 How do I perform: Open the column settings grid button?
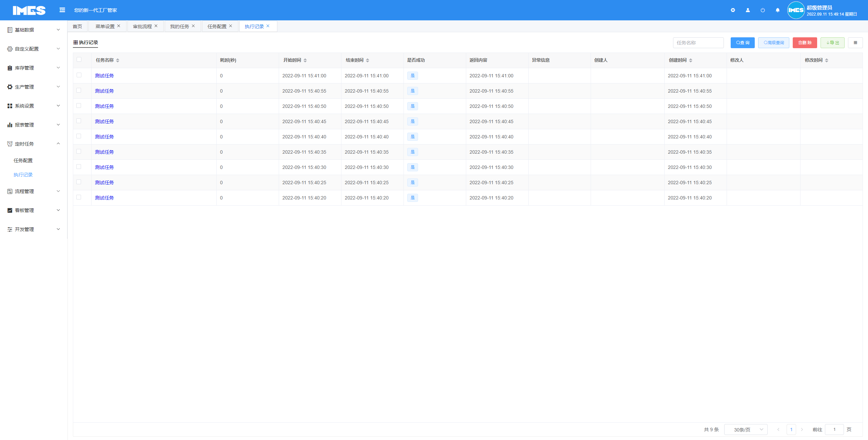855,43
